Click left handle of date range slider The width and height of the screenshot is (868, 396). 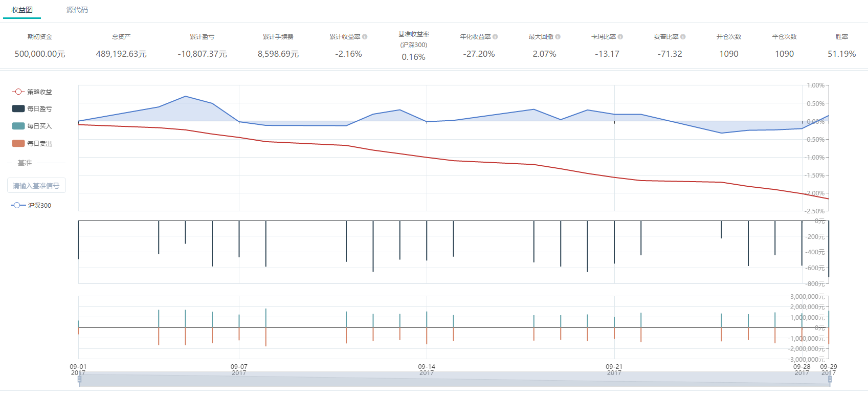click(79, 379)
